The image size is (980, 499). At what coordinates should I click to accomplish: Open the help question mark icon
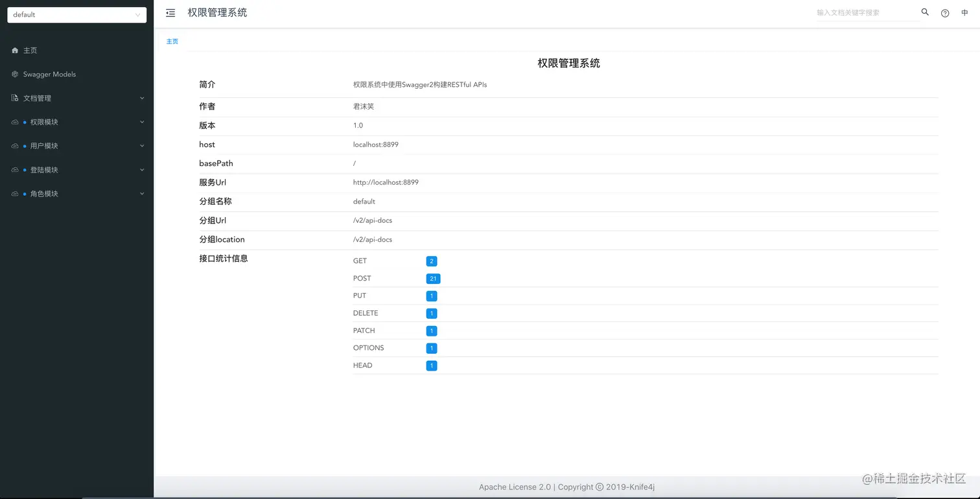(945, 13)
